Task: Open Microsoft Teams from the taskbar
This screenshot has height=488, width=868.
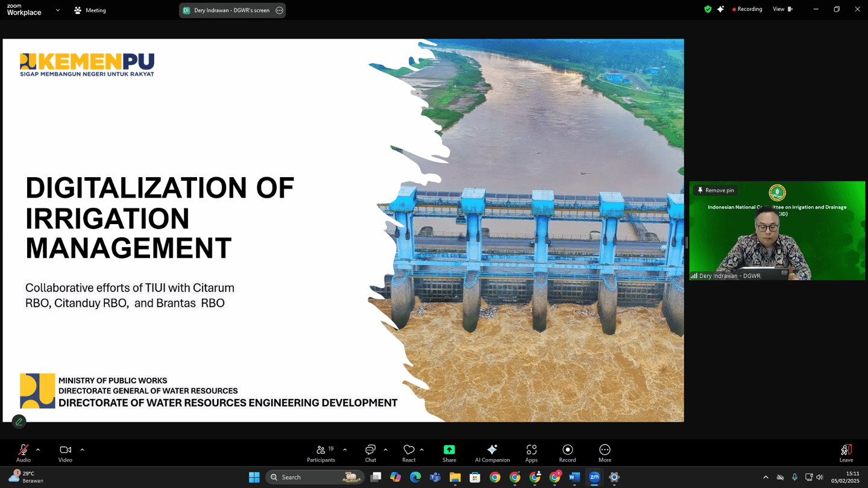Action: [435, 477]
